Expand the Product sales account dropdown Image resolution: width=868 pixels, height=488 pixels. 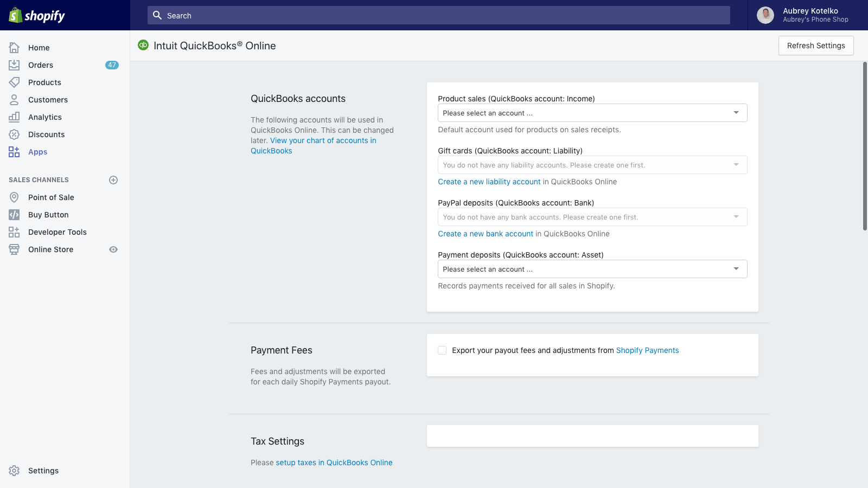tap(592, 113)
